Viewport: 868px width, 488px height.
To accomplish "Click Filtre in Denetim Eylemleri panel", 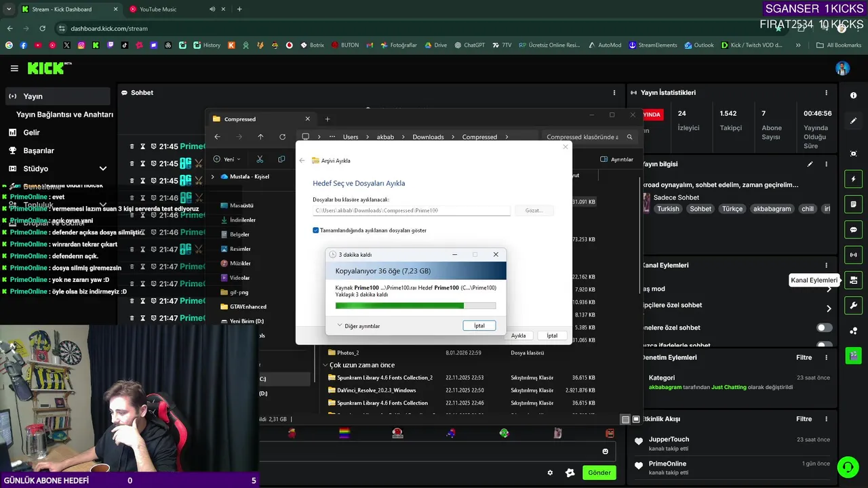I will [x=804, y=357].
